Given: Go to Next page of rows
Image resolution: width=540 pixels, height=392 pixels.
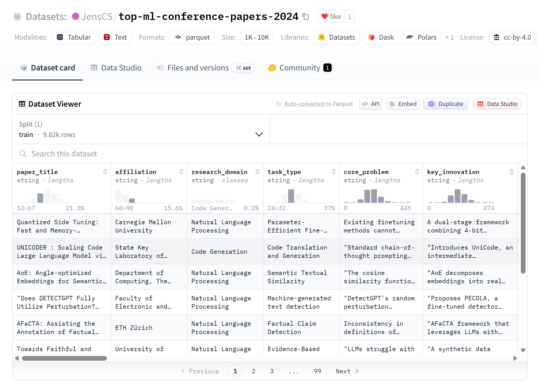Looking at the screenshot, I should pos(347,371).
